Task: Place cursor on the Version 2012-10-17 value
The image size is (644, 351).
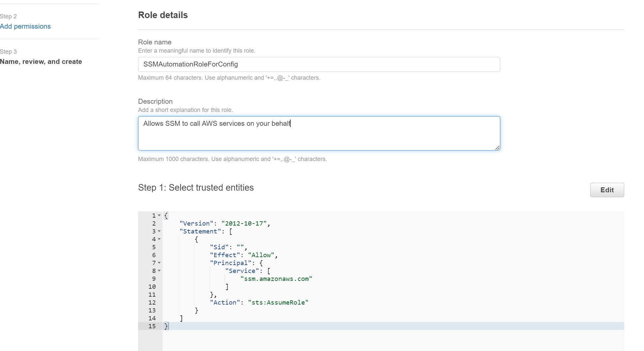Action: point(244,224)
